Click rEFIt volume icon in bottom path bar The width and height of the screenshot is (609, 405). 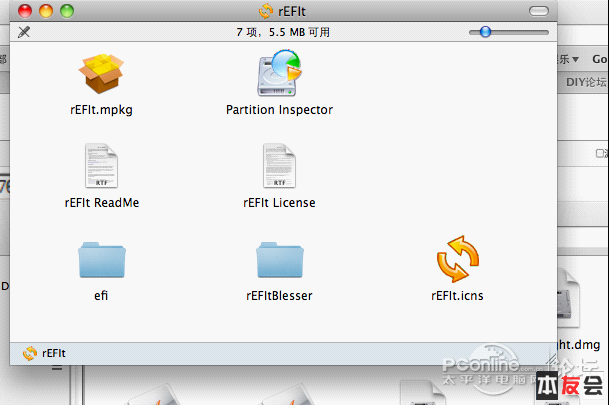[30, 353]
